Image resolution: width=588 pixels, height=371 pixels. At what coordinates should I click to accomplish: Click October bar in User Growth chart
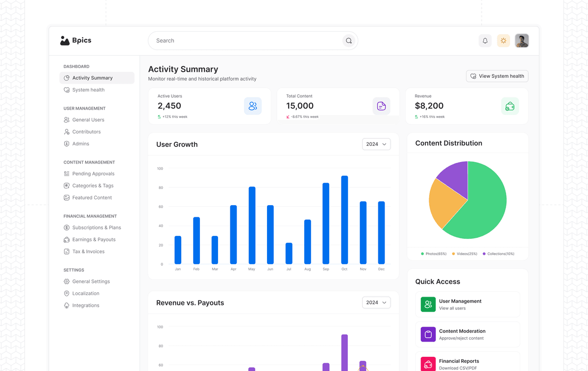coord(344,220)
